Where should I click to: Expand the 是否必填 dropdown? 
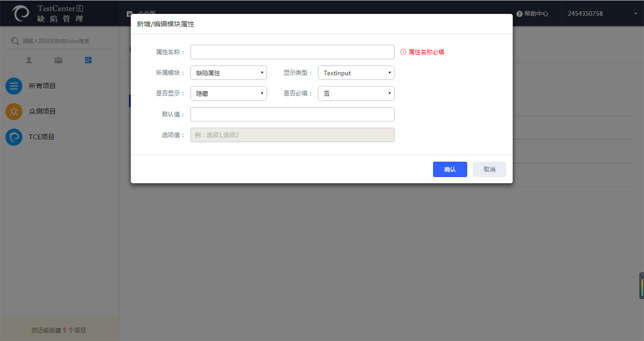(x=356, y=93)
